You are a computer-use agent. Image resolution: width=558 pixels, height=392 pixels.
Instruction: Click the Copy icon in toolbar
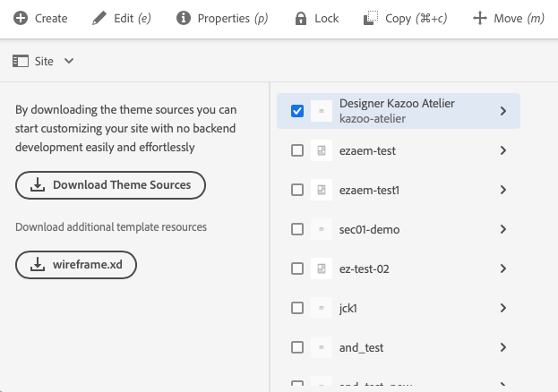tap(371, 18)
